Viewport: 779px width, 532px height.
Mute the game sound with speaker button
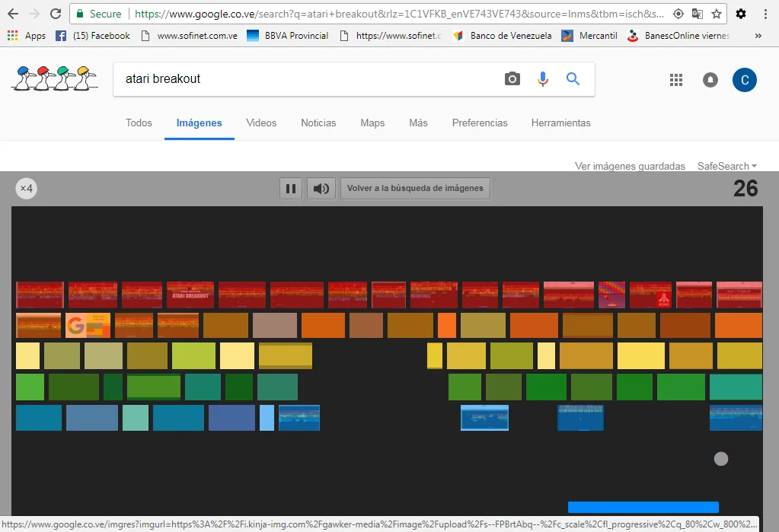pos(321,188)
